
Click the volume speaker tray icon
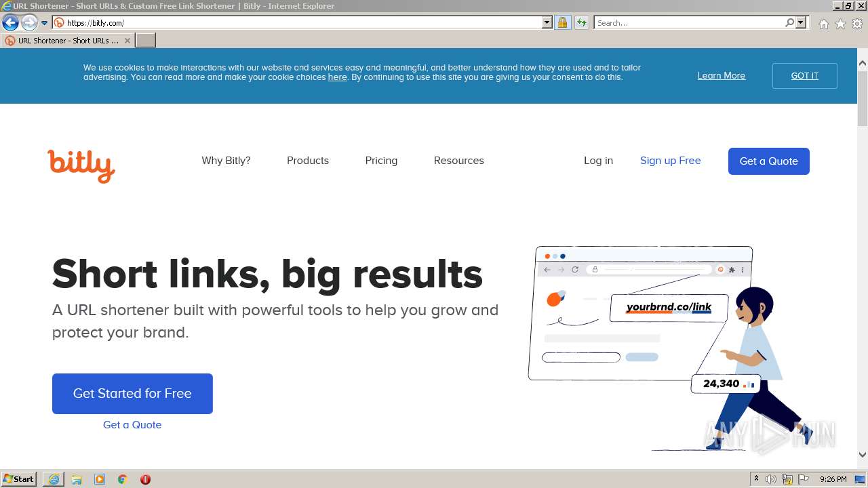(771, 479)
